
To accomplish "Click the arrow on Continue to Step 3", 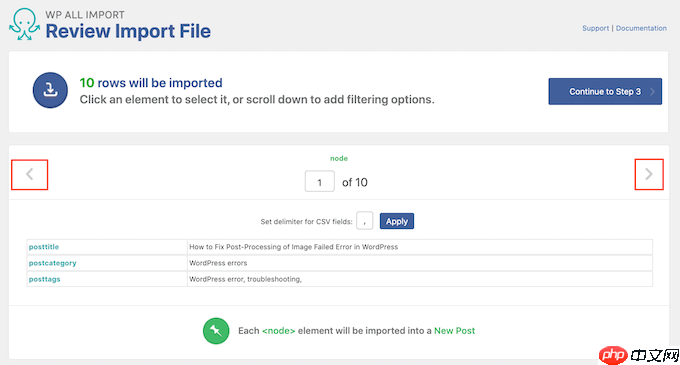I will (652, 91).
